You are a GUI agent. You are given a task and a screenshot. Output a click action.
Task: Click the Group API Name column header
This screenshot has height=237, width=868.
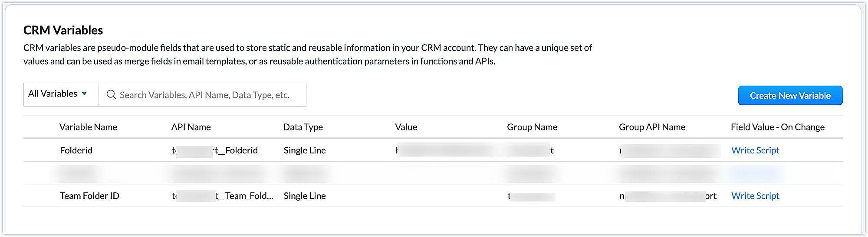tap(652, 127)
